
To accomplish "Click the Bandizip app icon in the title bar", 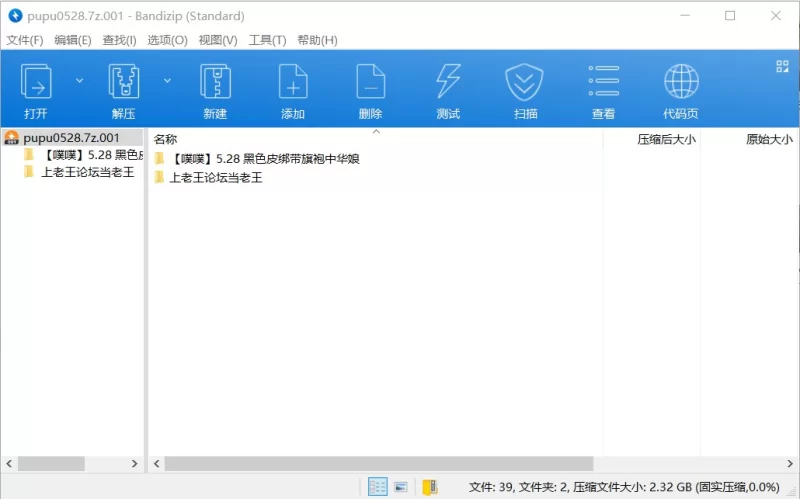I will [15, 16].
